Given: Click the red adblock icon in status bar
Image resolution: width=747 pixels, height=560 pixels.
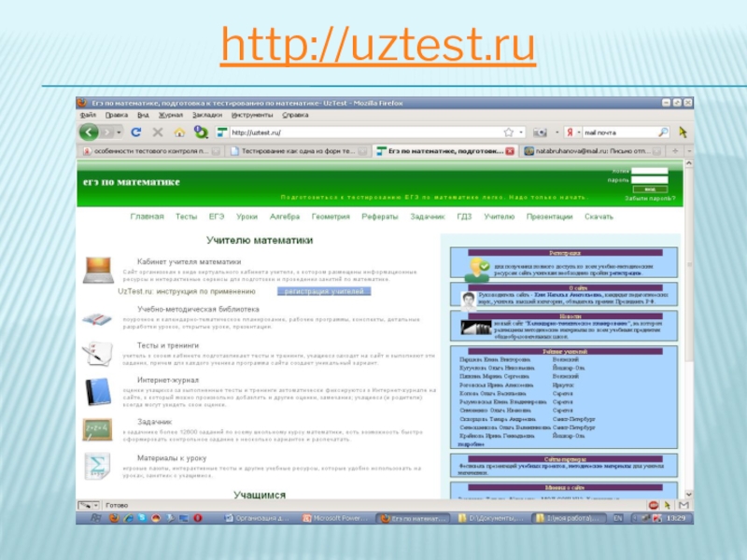Looking at the screenshot, I should pos(654,505).
